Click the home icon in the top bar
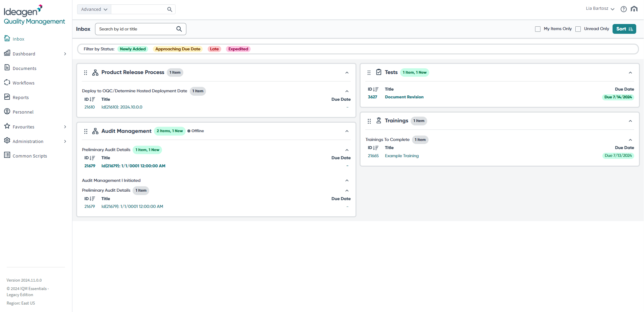 pos(634,9)
